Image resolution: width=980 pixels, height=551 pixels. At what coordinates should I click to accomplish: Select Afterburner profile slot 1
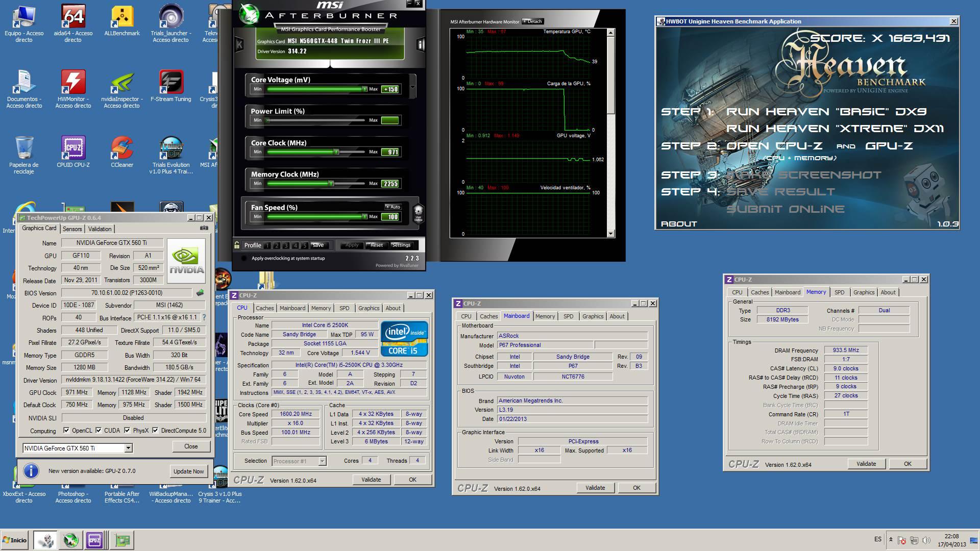[x=267, y=245]
